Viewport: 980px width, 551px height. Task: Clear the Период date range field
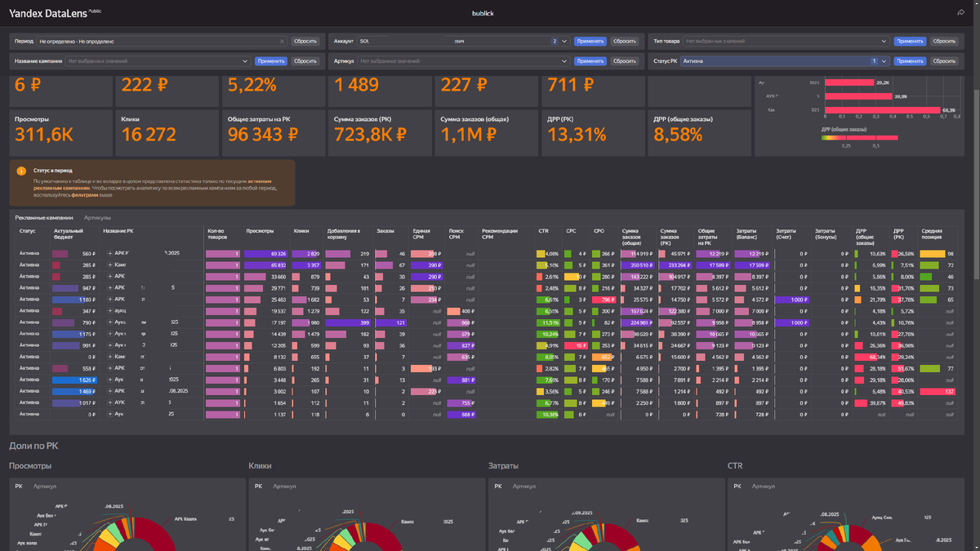[x=283, y=41]
